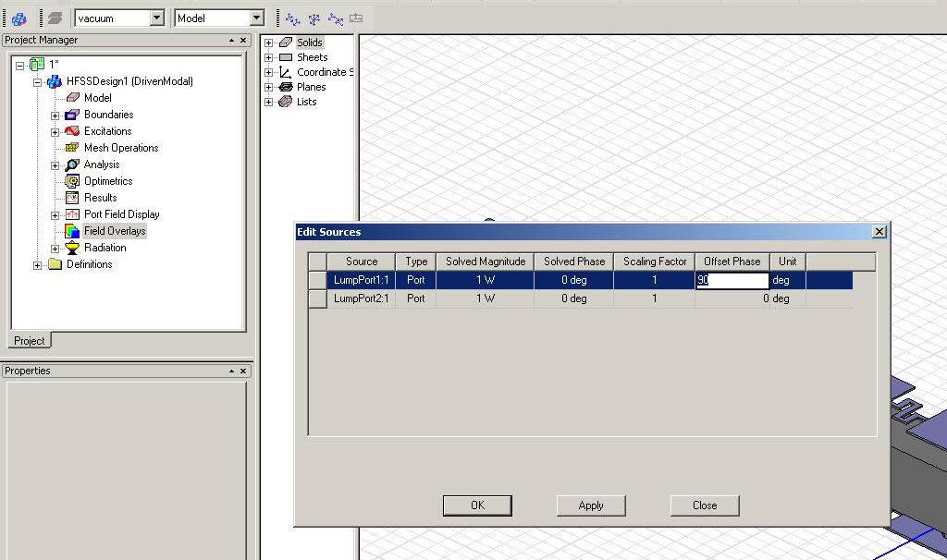Click the LumpPort1:1 deg unit cell
Screen dimensions: 947x560
788,280
